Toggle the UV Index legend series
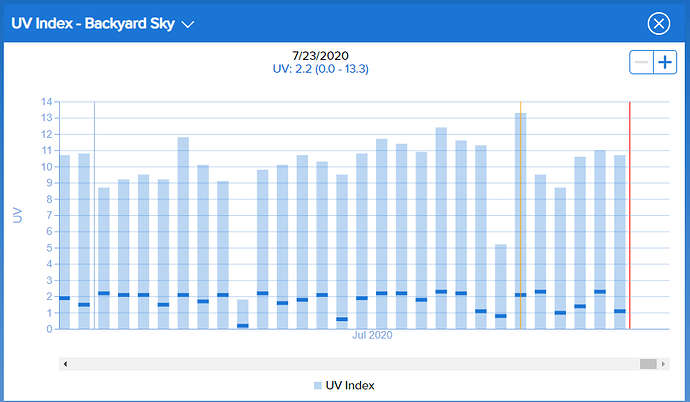Screen dimensions: 690x402 coord(344,385)
